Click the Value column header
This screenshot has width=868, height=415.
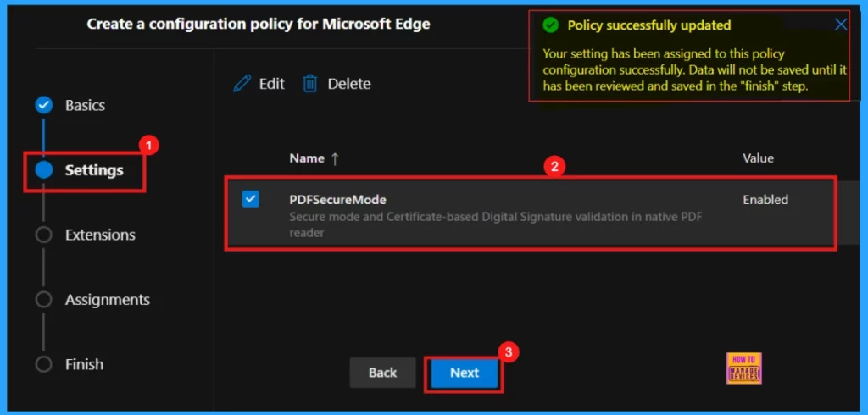pos(758,159)
